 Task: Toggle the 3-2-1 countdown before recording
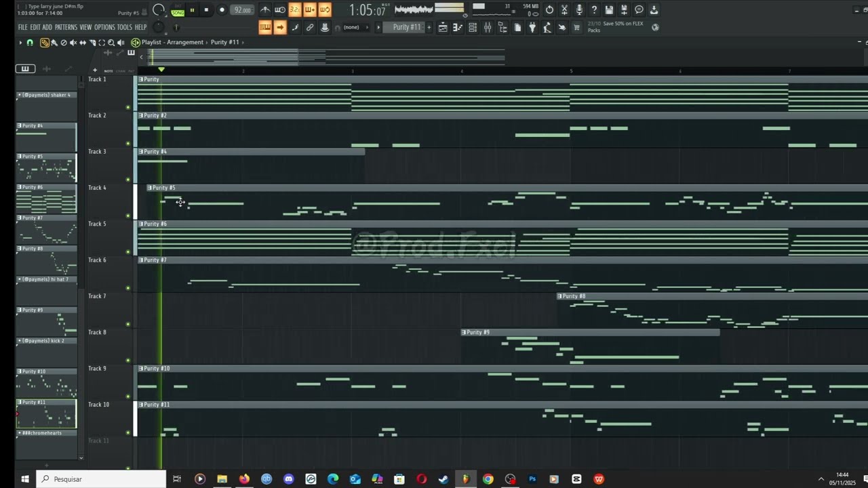[295, 10]
